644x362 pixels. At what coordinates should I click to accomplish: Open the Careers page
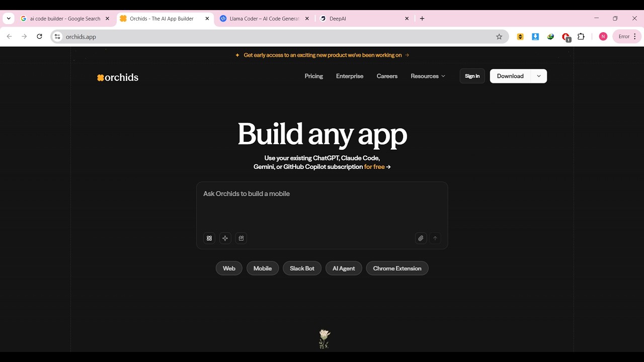tap(387, 76)
